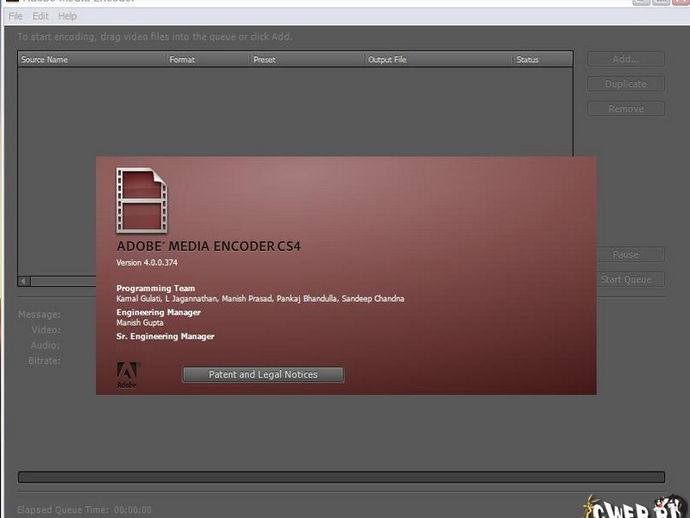Click the encoding progress bar
The width and height of the screenshot is (690, 518).
(x=341, y=477)
